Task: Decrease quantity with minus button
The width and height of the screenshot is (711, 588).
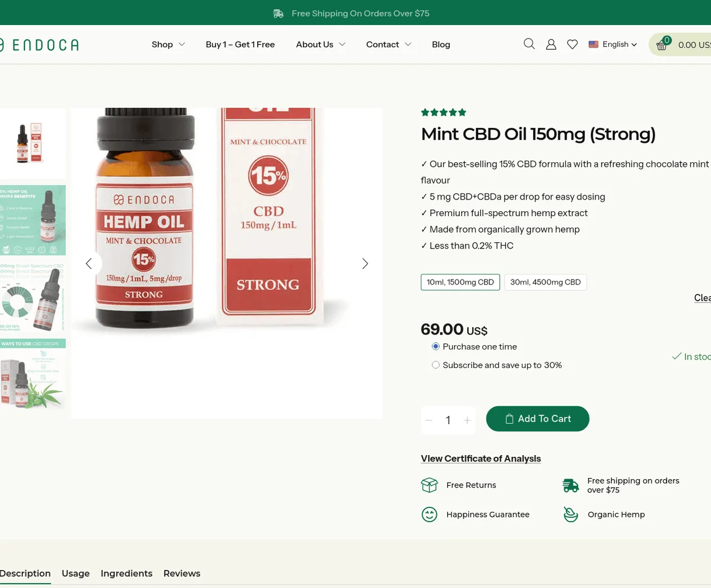Action: (x=429, y=420)
